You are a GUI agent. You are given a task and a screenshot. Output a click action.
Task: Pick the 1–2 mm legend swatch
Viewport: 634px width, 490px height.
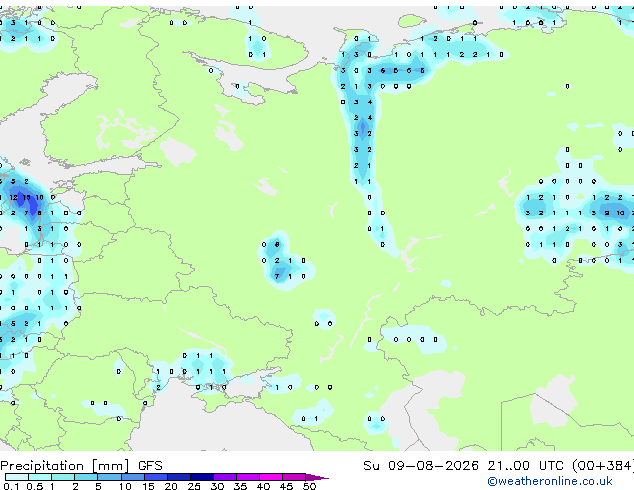[x=63, y=477]
